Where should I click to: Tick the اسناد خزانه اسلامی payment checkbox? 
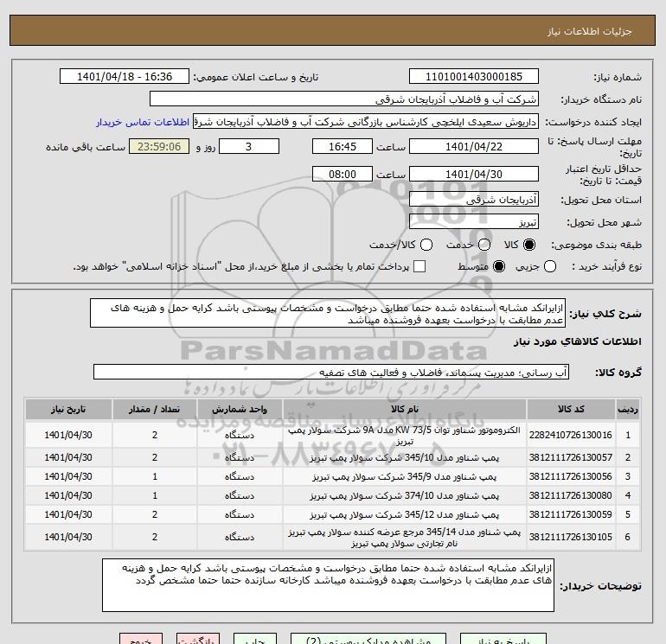(x=419, y=266)
